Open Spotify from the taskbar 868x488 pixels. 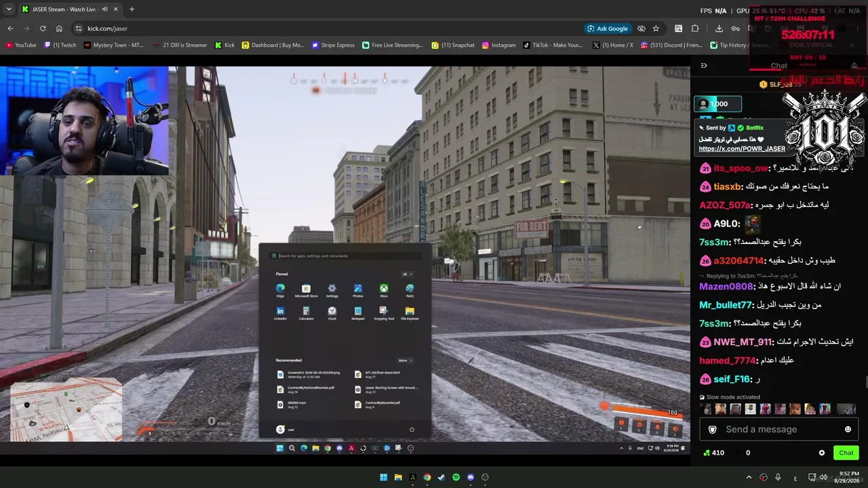pos(456,477)
